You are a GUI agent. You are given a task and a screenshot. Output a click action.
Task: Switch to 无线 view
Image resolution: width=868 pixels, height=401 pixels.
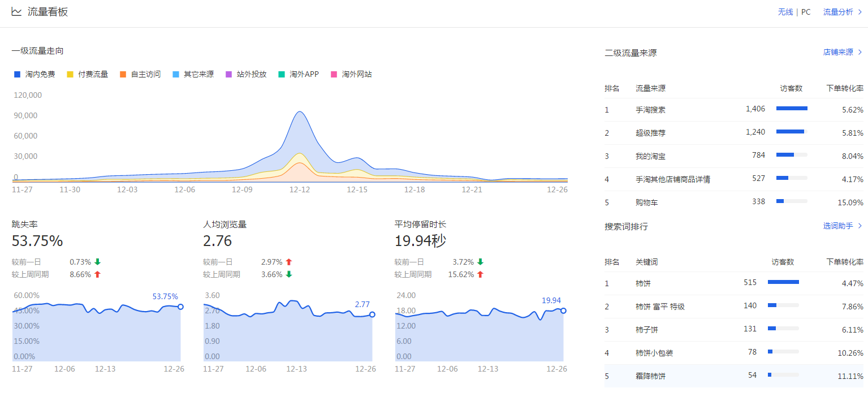point(785,12)
